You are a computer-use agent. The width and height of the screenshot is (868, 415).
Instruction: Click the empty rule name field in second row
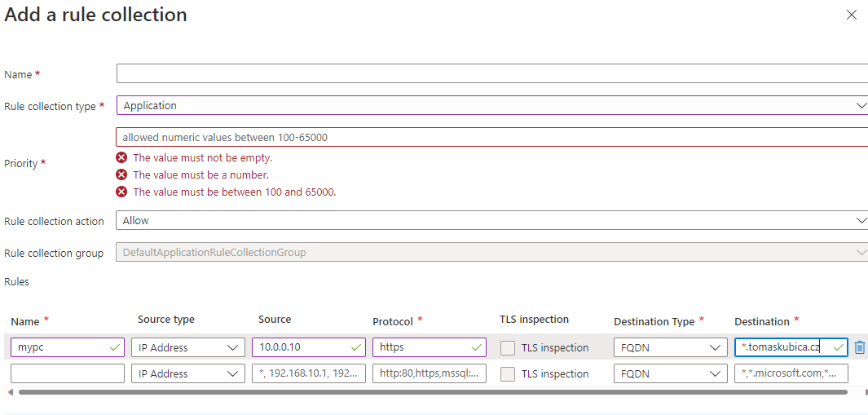pos(67,373)
